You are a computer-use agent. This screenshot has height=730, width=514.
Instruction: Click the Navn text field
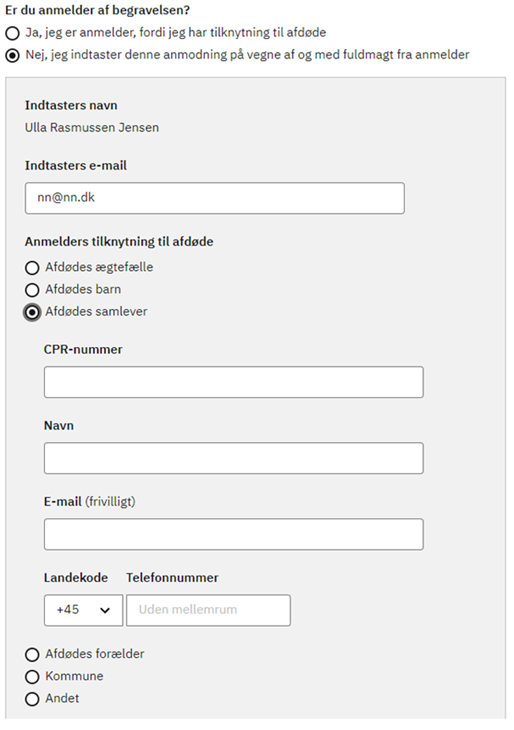(234, 458)
